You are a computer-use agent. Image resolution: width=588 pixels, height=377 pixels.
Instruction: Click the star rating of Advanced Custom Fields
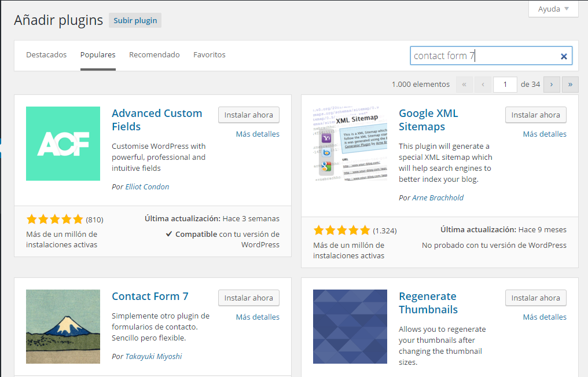point(55,219)
